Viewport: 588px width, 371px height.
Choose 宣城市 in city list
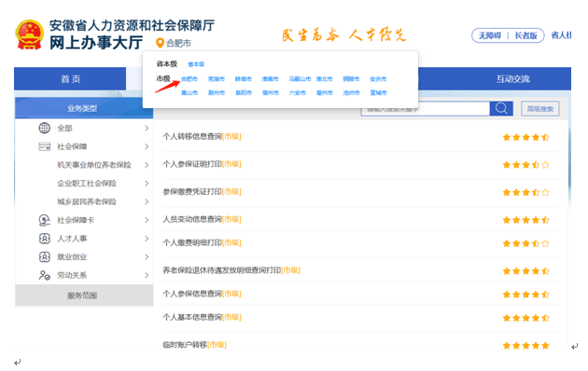coord(378,92)
